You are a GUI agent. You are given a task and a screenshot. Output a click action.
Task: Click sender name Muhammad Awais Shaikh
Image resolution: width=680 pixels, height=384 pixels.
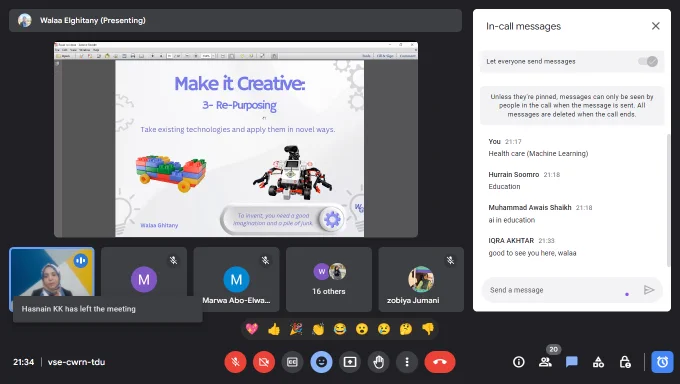coord(530,207)
